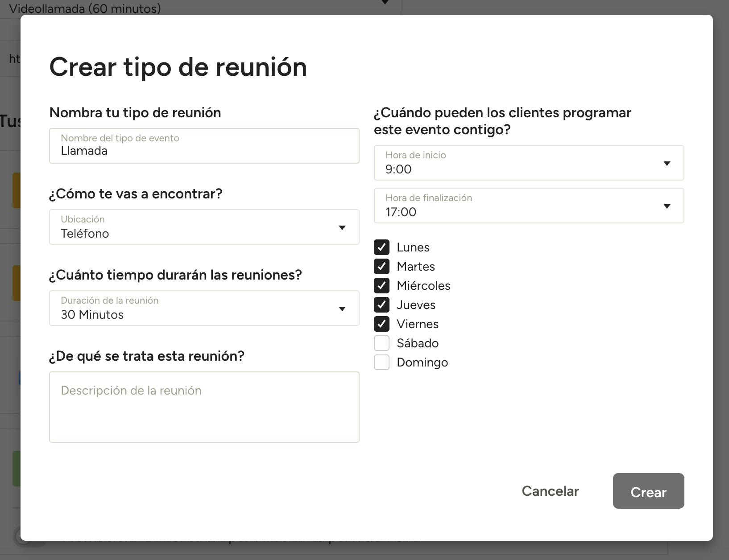
Task: Click the Hora de inicio arrow icon
Action: click(x=667, y=164)
